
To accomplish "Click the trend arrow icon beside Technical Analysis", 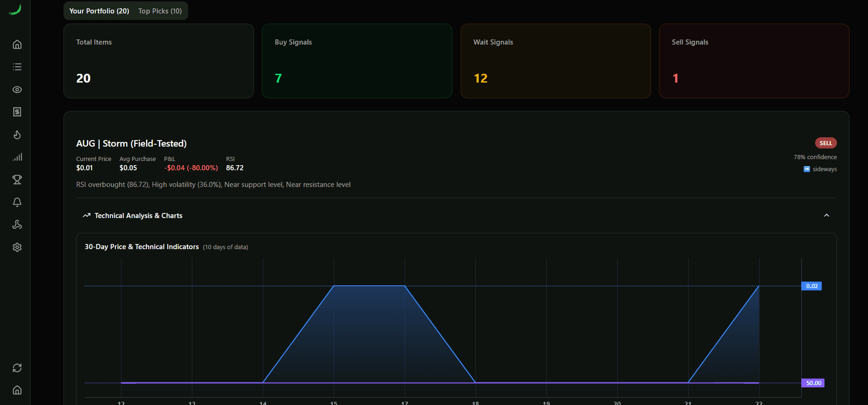I will tap(87, 216).
